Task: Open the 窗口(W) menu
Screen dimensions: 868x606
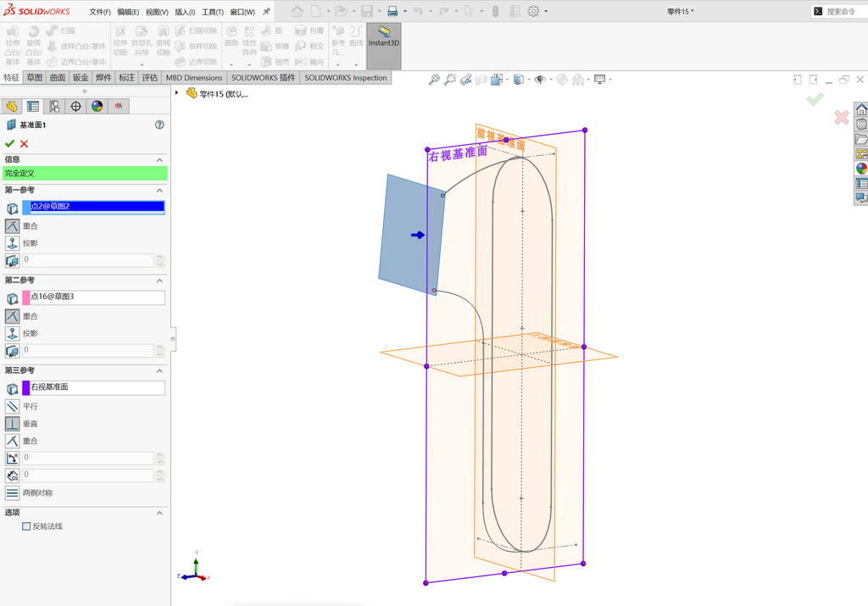Action: 242,12
